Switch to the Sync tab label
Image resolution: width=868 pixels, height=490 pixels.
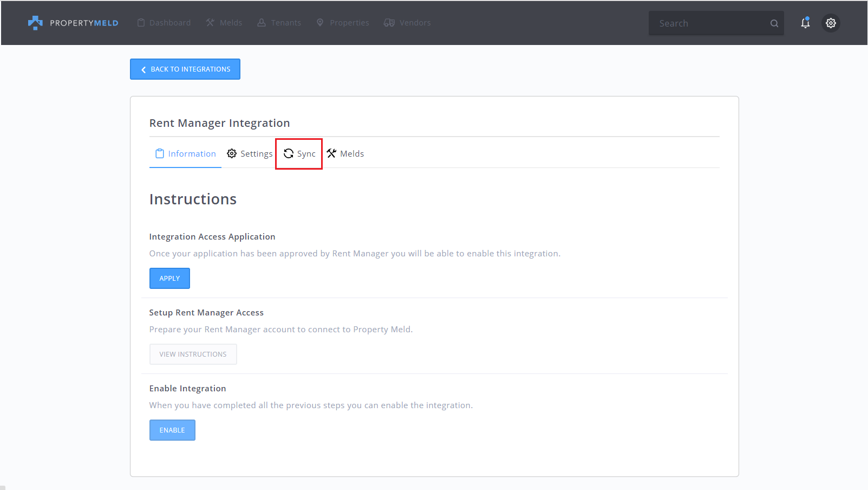tap(306, 154)
